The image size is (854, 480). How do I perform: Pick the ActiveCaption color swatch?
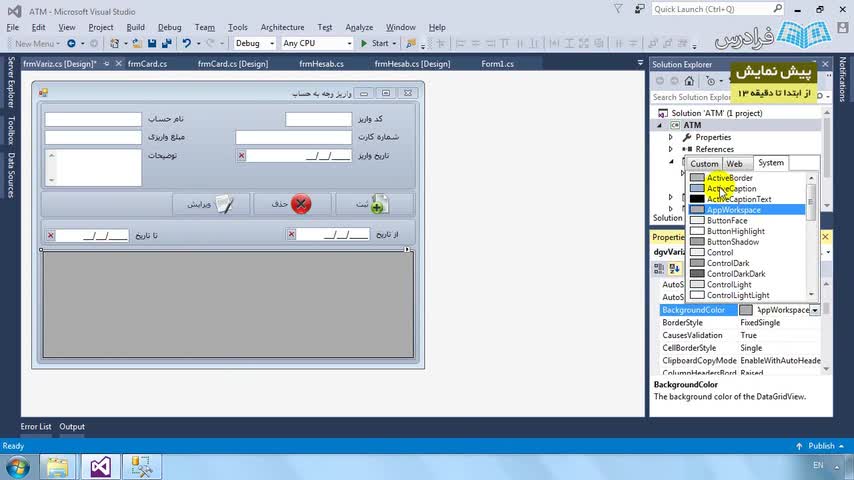point(697,189)
